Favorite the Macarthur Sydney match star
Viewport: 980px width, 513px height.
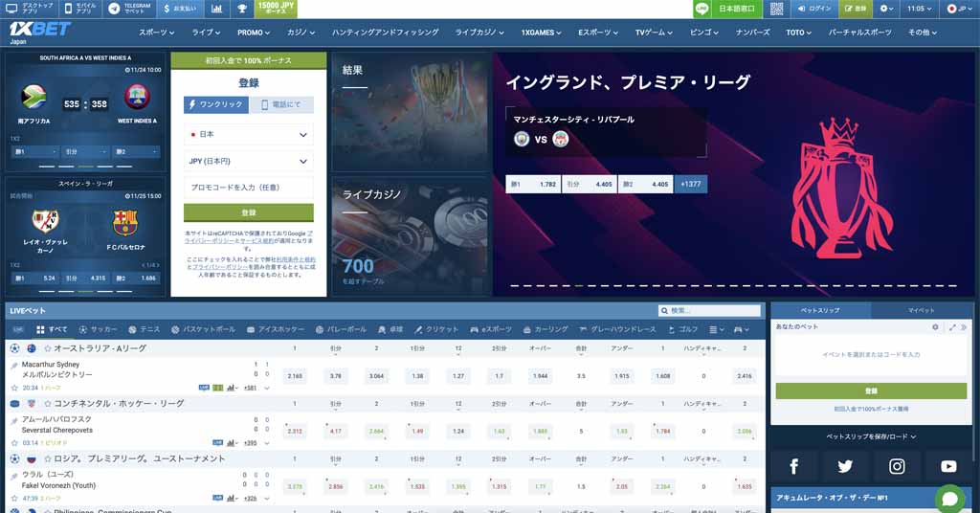pyautogui.click(x=14, y=388)
